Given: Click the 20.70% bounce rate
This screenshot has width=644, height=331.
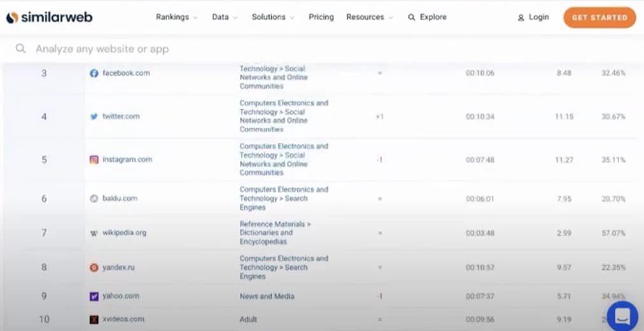Looking at the screenshot, I should (x=613, y=199).
